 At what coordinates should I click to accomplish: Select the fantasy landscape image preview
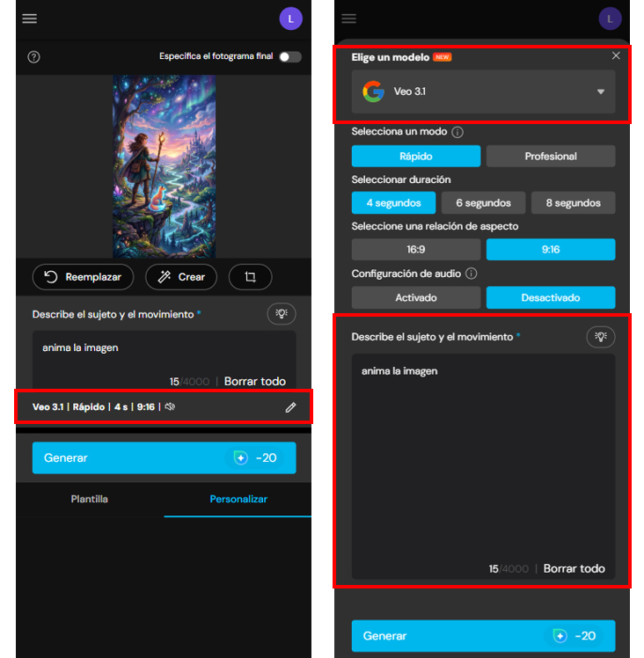click(x=165, y=166)
